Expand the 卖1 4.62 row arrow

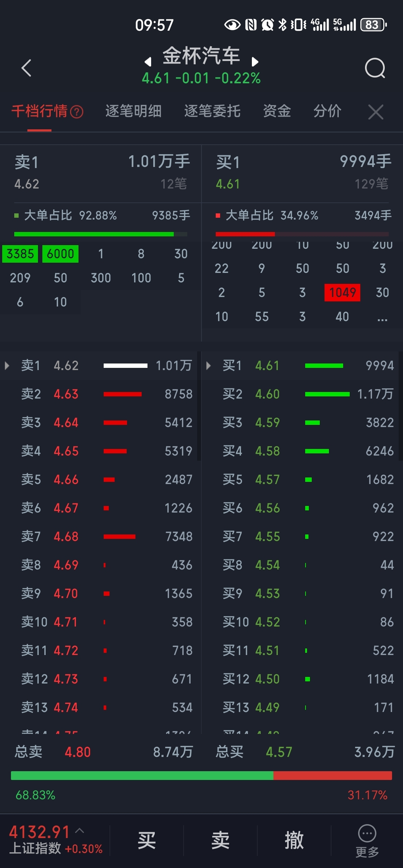pyautogui.click(x=7, y=366)
